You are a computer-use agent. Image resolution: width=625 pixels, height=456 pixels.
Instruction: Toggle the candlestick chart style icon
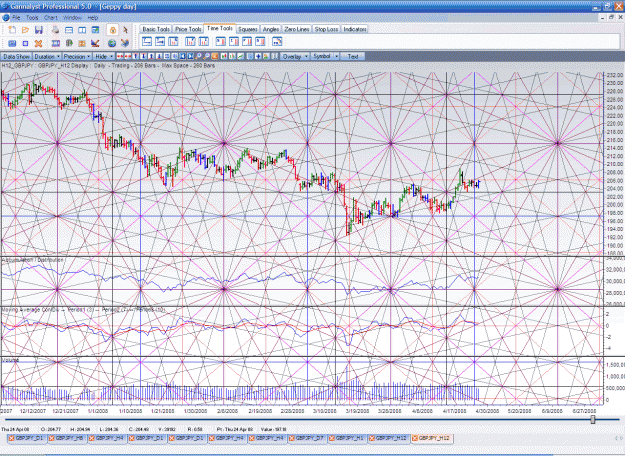224,57
